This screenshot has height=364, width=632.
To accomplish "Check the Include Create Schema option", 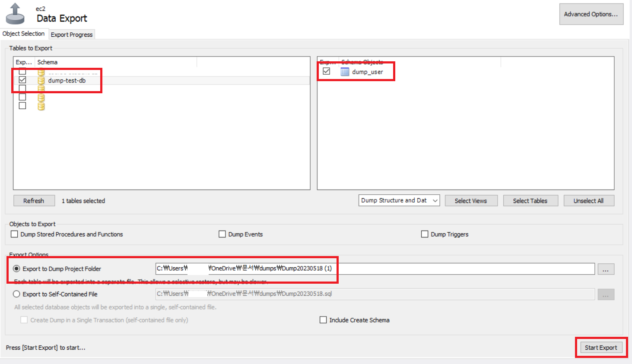I will coord(323,320).
